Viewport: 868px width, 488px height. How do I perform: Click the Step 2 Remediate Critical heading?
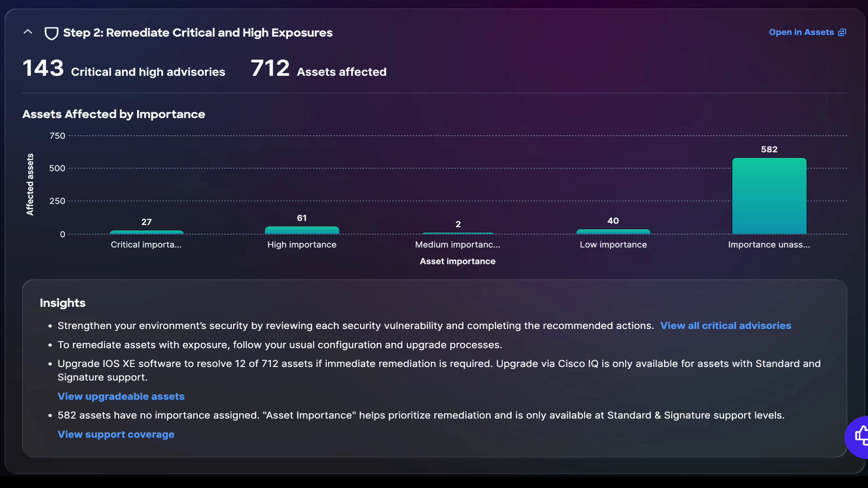pyautogui.click(x=198, y=33)
